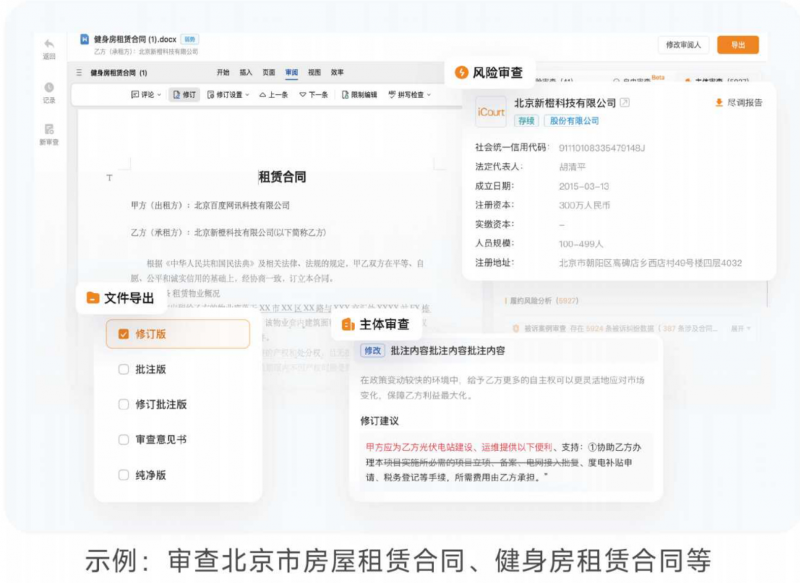800x583 pixels.
Task: Click the hamburger menu icon beside 健身房租赁合同 (1)
Action: point(79,72)
